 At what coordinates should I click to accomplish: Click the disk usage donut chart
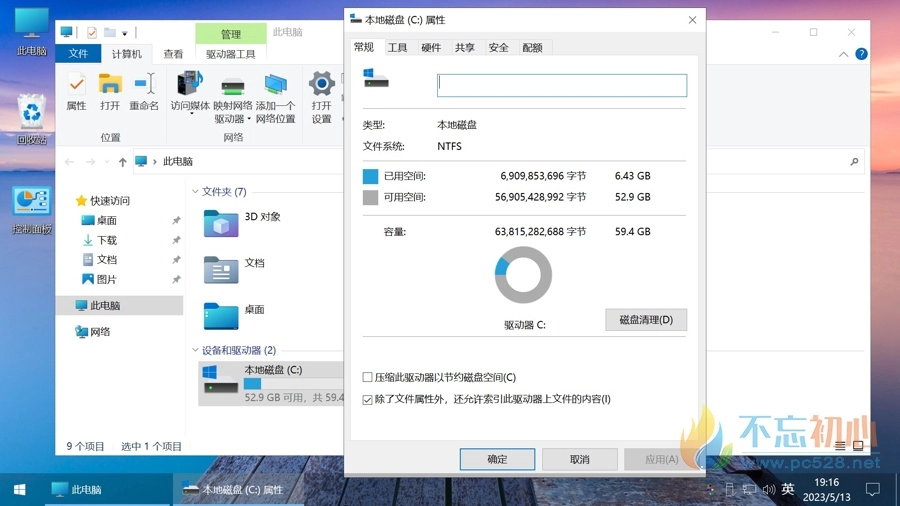tap(523, 275)
